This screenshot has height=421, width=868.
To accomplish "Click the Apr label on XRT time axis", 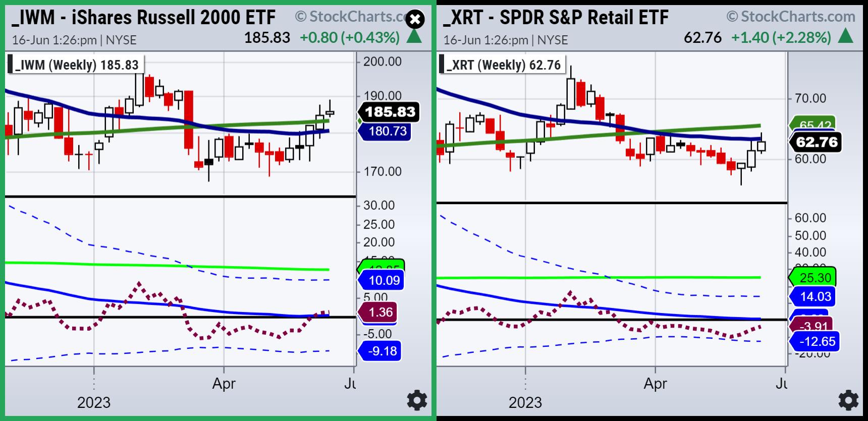I will coord(655,384).
